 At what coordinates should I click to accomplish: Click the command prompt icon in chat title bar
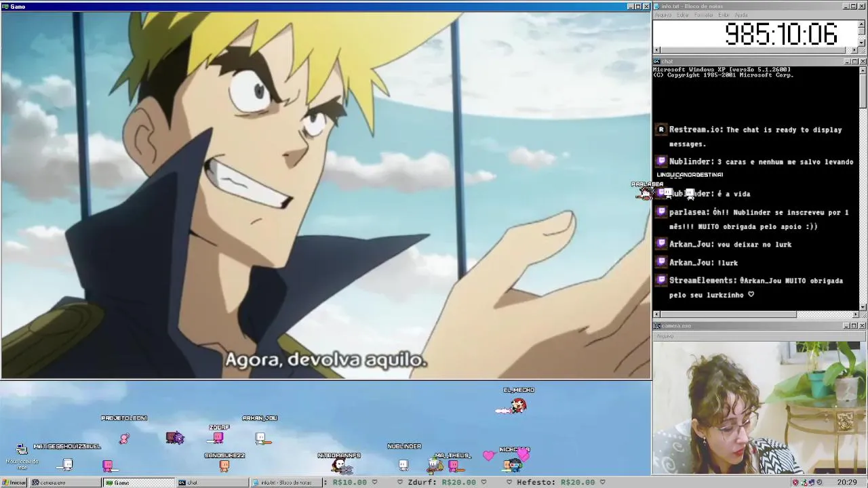(x=656, y=62)
